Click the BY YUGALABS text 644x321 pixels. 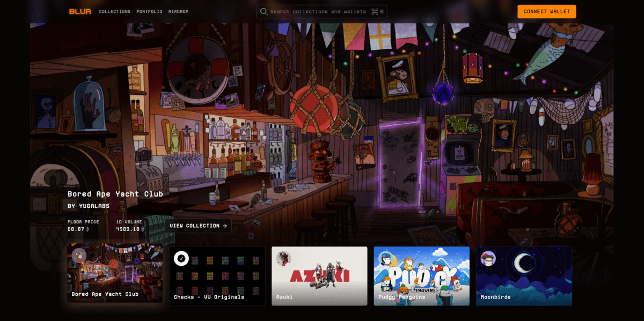pos(89,206)
